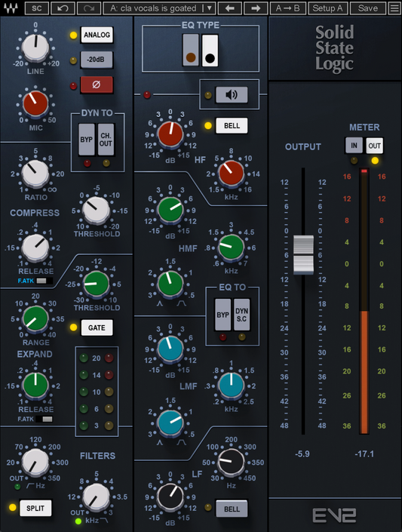Toggle the filters SPLIT button
The height and width of the screenshot is (532, 402).
click(35, 509)
